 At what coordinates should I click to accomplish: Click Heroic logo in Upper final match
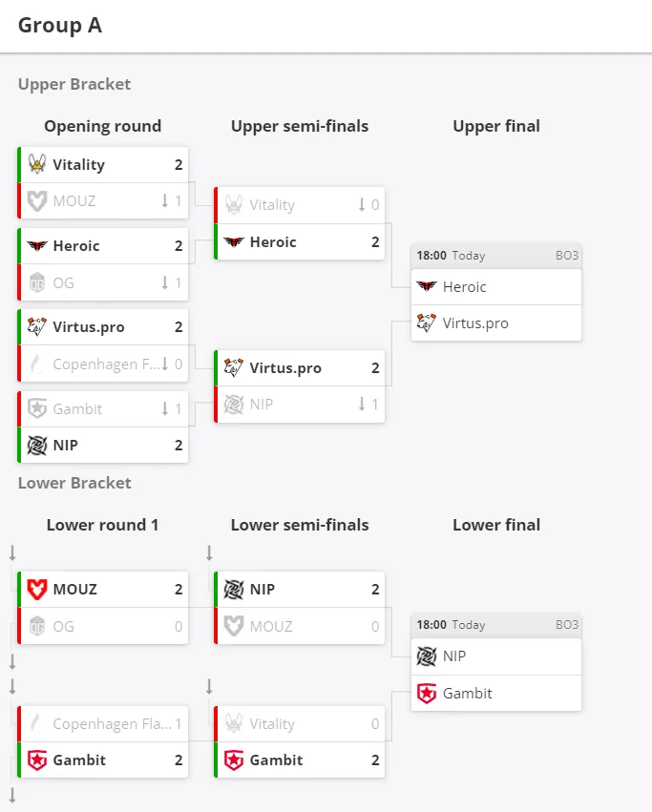[427, 286]
